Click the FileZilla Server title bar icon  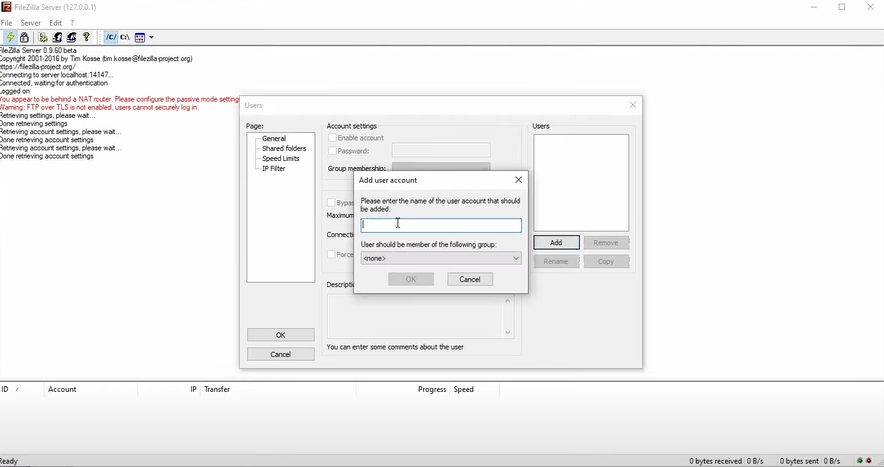[6, 7]
